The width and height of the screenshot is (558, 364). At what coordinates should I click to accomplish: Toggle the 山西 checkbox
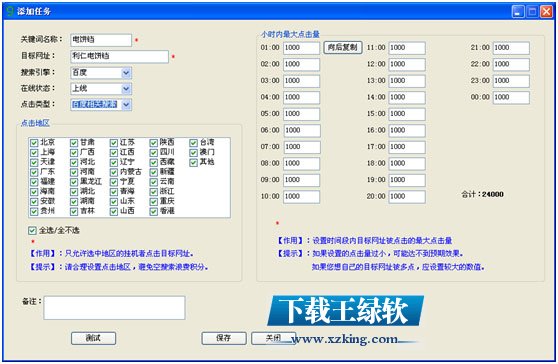pos(114,212)
